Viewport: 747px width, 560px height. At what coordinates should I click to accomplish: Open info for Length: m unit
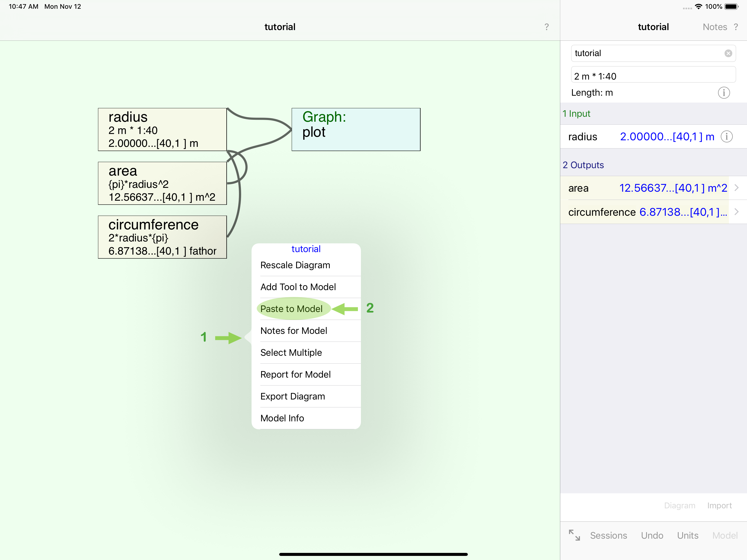pos(724,92)
